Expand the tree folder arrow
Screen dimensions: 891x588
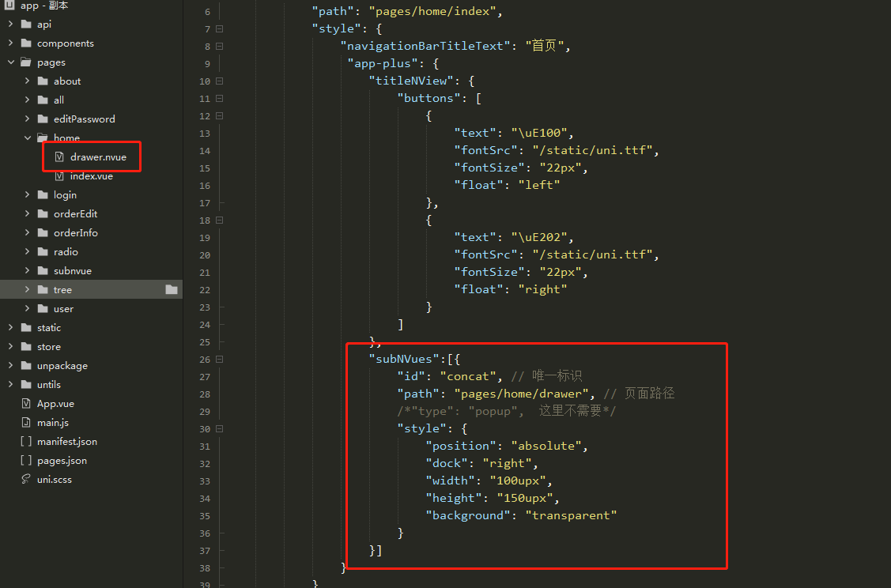click(x=27, y=290)
